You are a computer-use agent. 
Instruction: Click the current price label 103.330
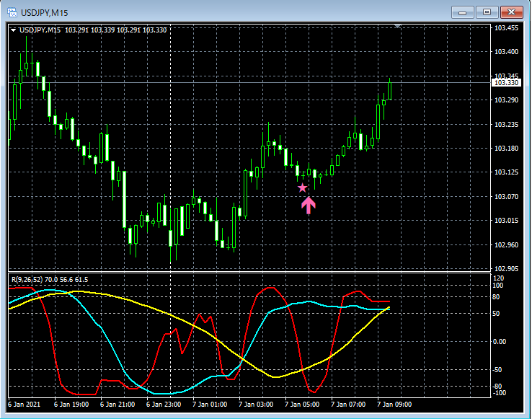(x=505, y=83)
